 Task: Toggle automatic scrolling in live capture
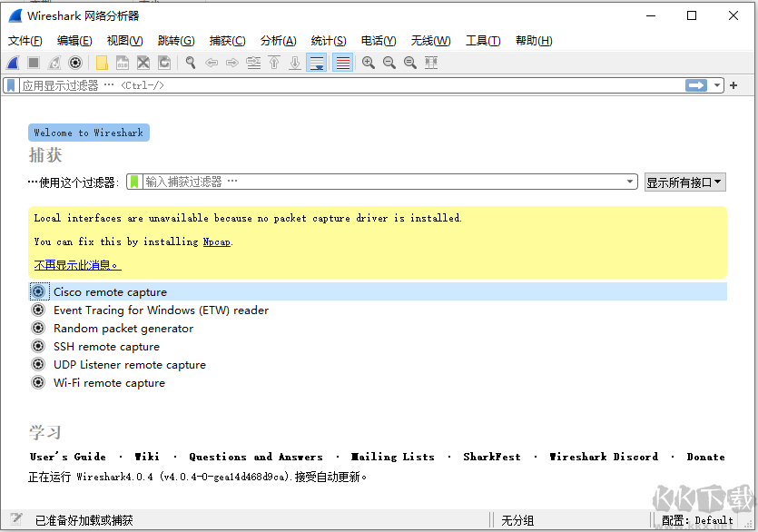pos(315,62)
